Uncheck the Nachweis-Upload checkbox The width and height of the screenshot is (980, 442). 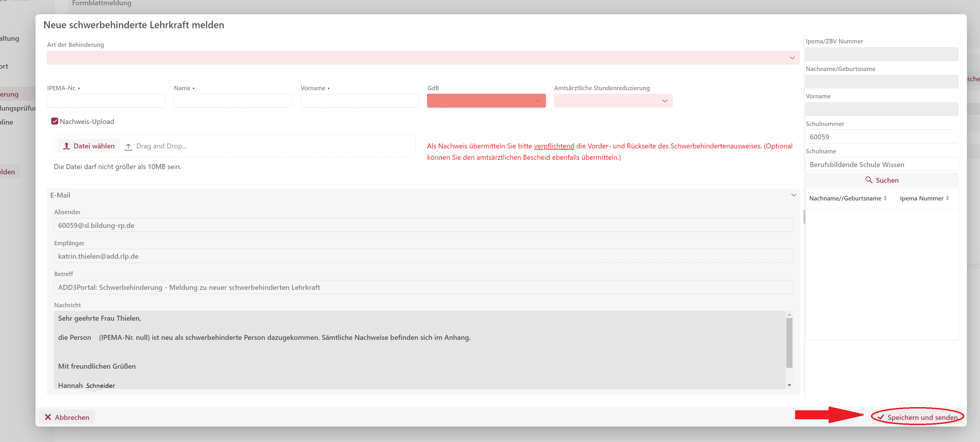coord(55,121)
